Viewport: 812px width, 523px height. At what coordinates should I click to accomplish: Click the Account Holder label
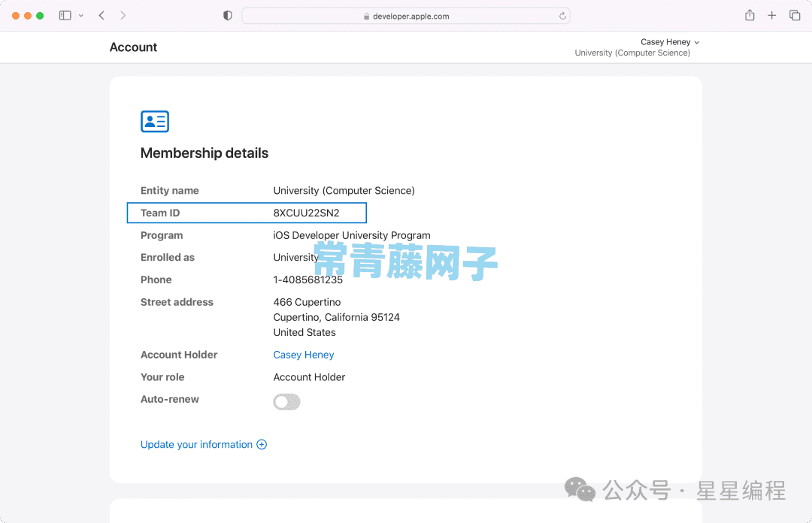179,355
